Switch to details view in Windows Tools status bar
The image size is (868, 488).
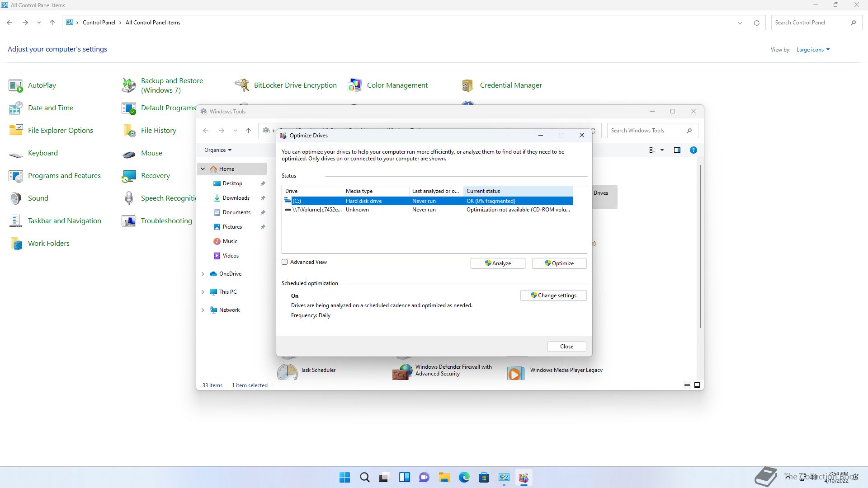coord(687,385)
